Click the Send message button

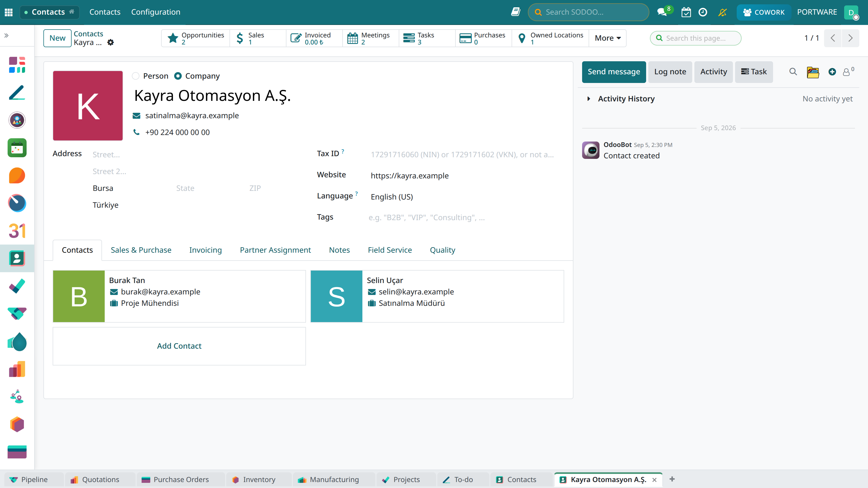point(614,72)
